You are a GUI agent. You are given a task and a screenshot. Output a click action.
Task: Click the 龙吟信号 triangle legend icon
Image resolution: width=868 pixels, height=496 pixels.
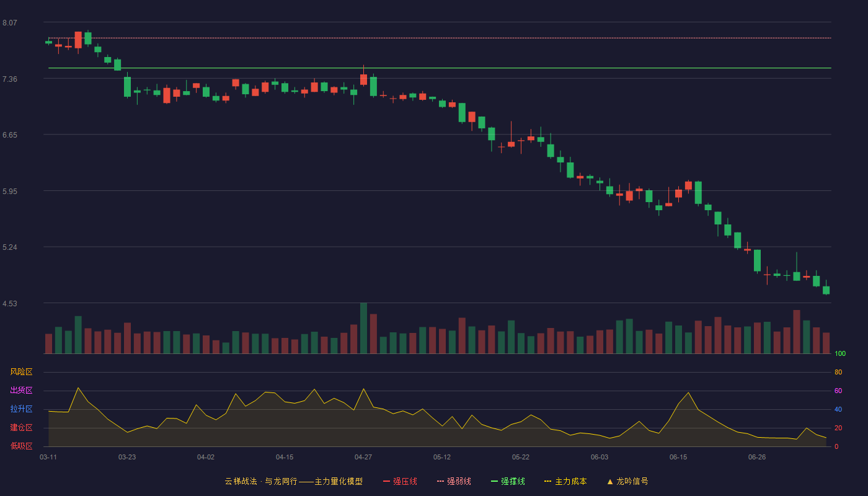[x=610, y=481]
